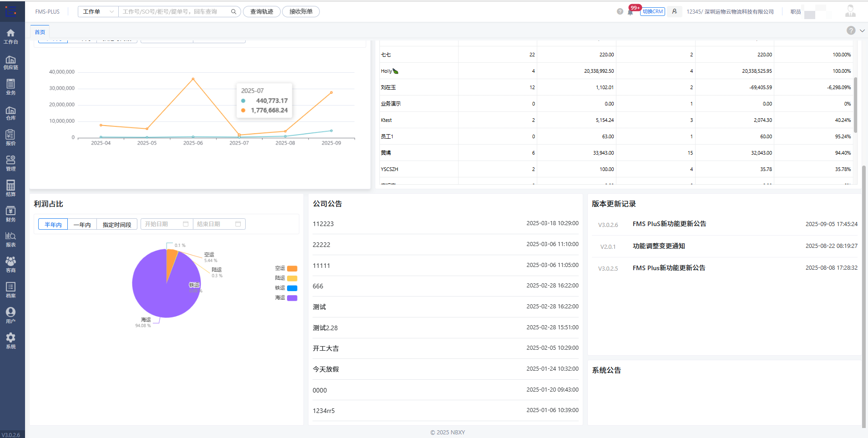This screenshot has width=868, height=438.
Task: Enable 指定时间段 custom date range option
Action: [117, 224]
